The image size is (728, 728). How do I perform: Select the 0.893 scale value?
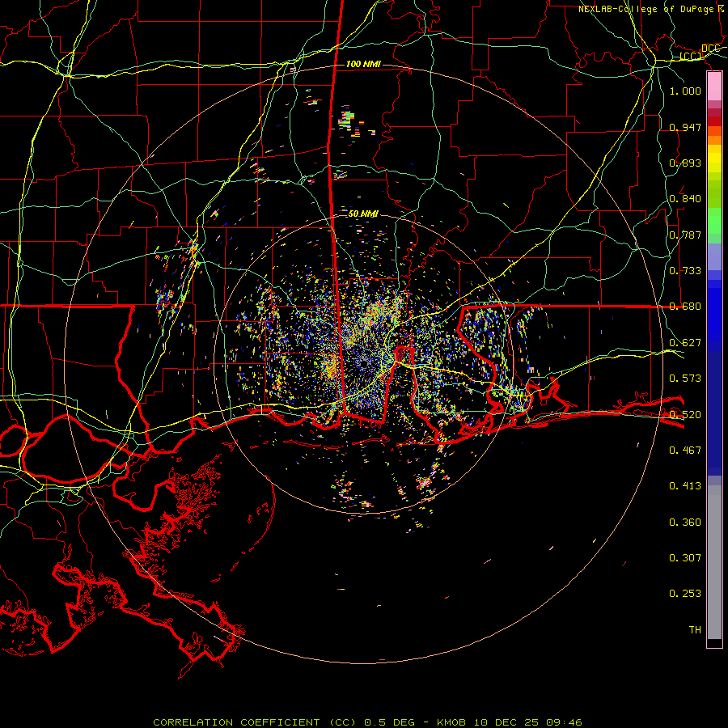coord(685,163)
